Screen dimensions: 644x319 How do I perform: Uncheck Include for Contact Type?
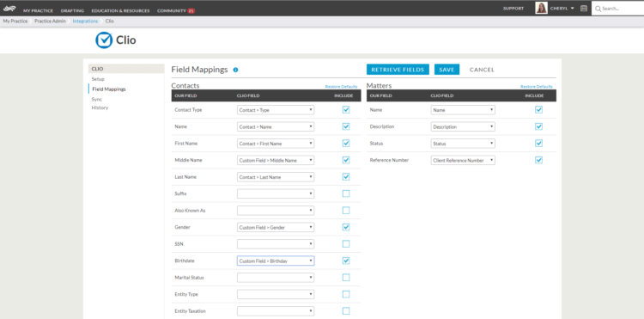(x=346, y=110)
